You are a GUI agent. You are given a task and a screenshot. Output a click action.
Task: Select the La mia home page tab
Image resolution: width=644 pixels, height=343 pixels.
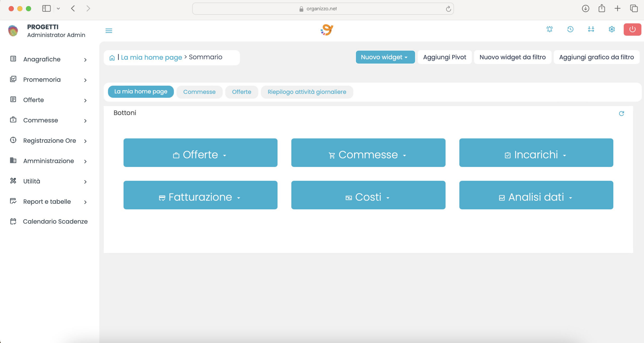click(x=141, y=92)
